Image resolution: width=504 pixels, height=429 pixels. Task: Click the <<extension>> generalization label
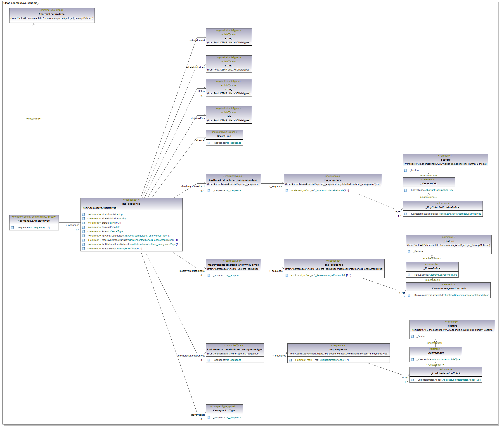point(33,119)
